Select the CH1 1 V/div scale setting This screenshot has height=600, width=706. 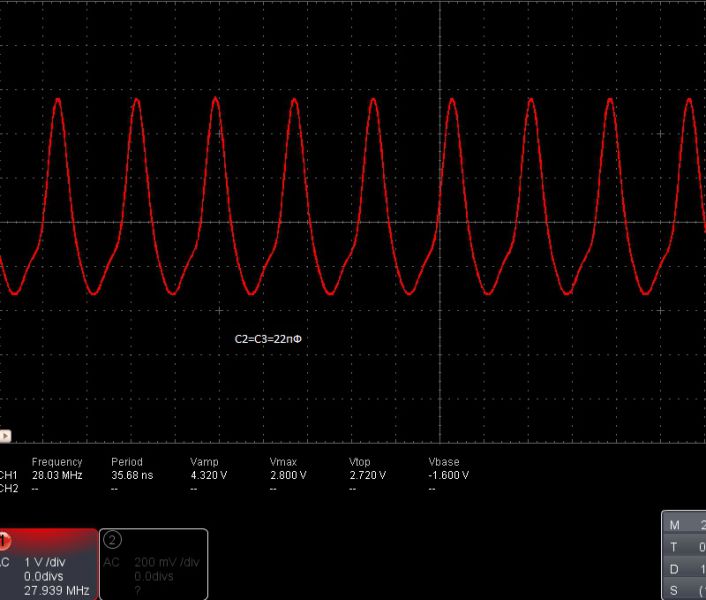tap(46, 562)
